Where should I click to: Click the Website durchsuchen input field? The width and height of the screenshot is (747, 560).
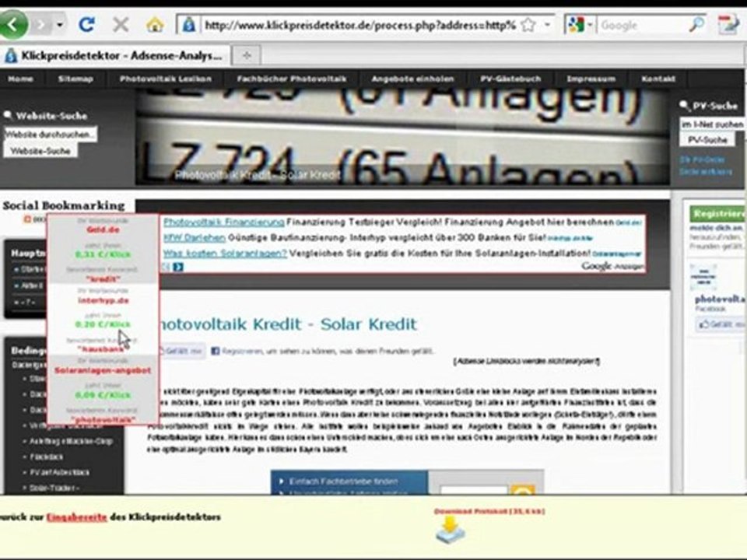click(x=50, y=135)
